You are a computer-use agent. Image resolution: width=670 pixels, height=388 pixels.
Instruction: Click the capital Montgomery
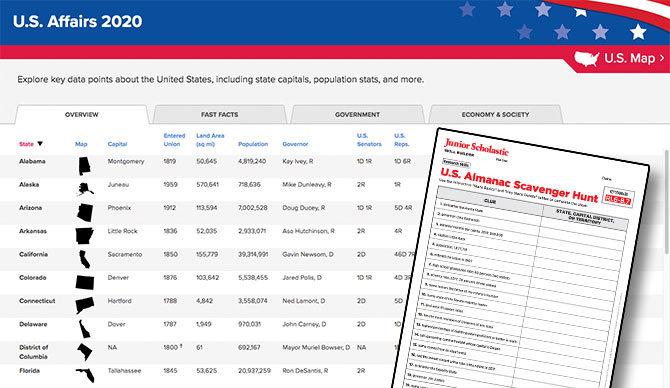coord(126,161)
